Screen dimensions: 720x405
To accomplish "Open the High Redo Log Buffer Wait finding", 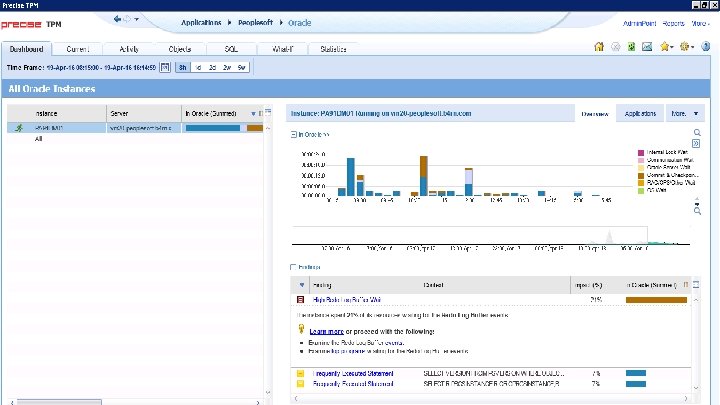I will [347, 300].
